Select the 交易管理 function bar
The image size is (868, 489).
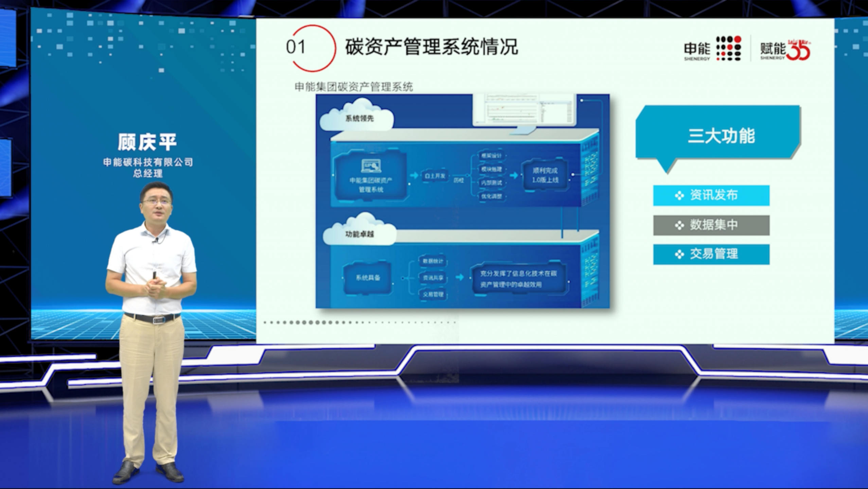[711, 254]
